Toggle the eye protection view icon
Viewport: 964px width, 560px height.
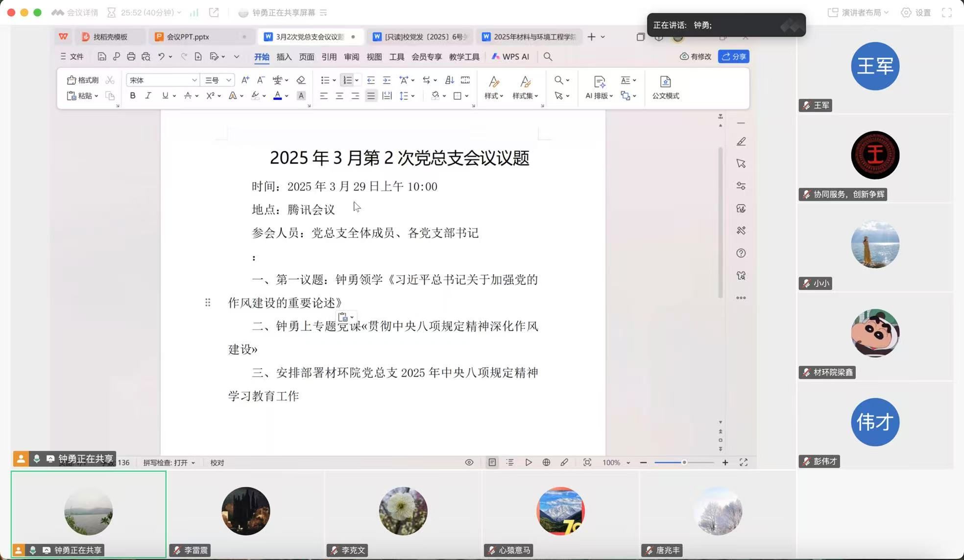[x=469, y=463]
